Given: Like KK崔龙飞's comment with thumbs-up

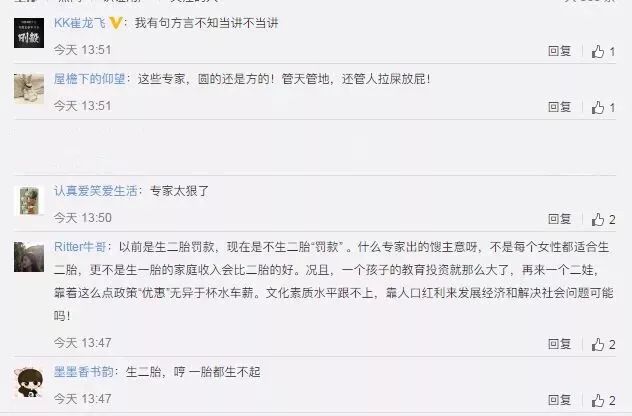Looking at the screenshot, I should click(598, 51).
